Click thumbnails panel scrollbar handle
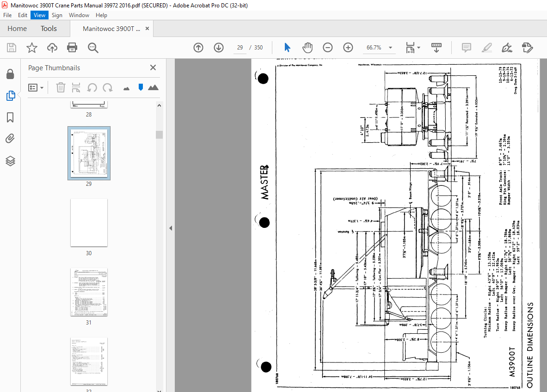Viewport: 547px width, 392px height. 160,135
